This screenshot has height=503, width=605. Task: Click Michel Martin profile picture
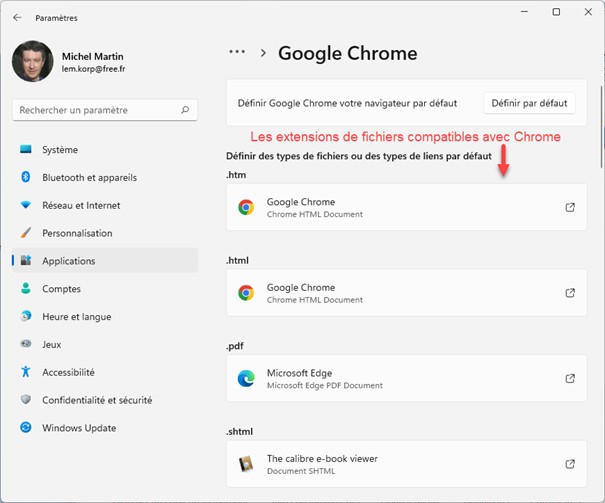click(32, 62)
